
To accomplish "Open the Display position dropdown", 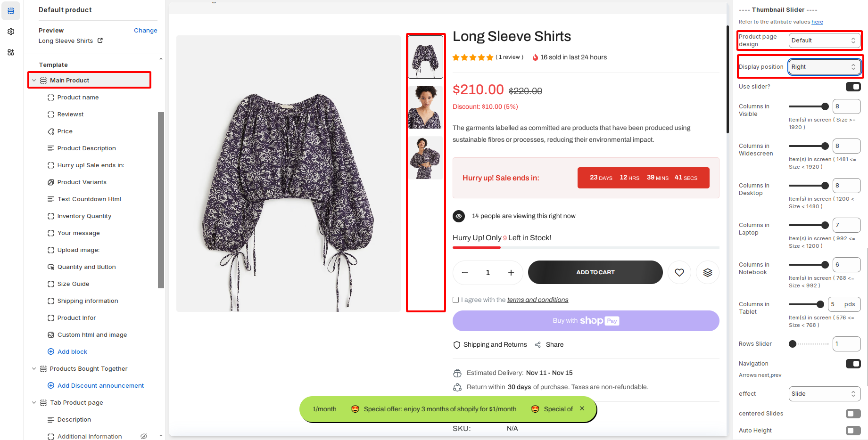I will tap(824, 67).
